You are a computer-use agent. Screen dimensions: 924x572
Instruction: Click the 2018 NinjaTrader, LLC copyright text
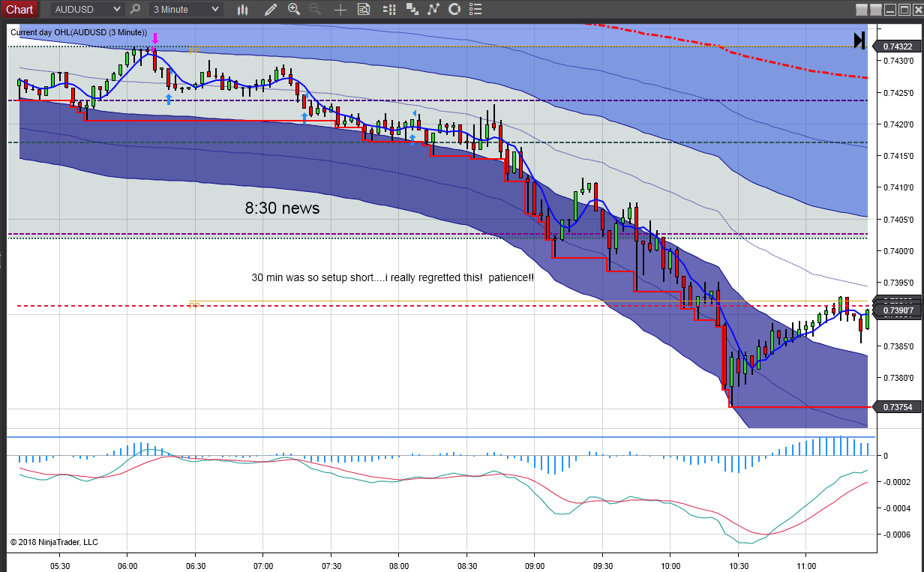pos(54,542)
